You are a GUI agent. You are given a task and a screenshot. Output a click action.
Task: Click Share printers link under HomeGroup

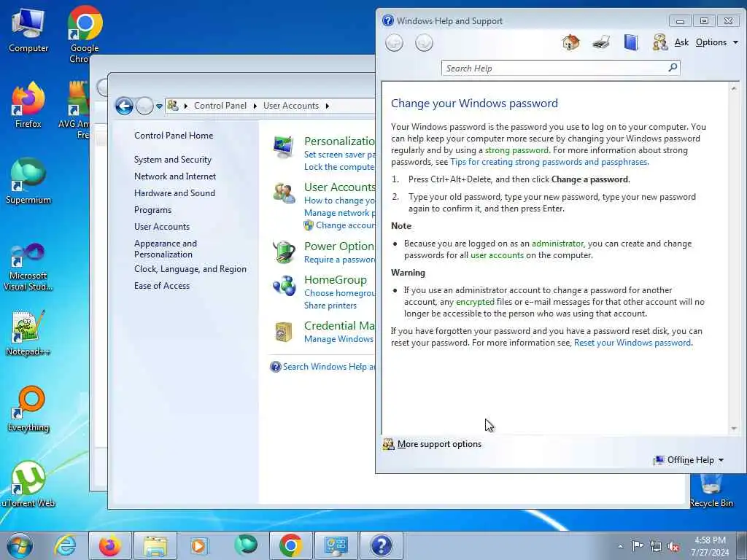point(330,306)
